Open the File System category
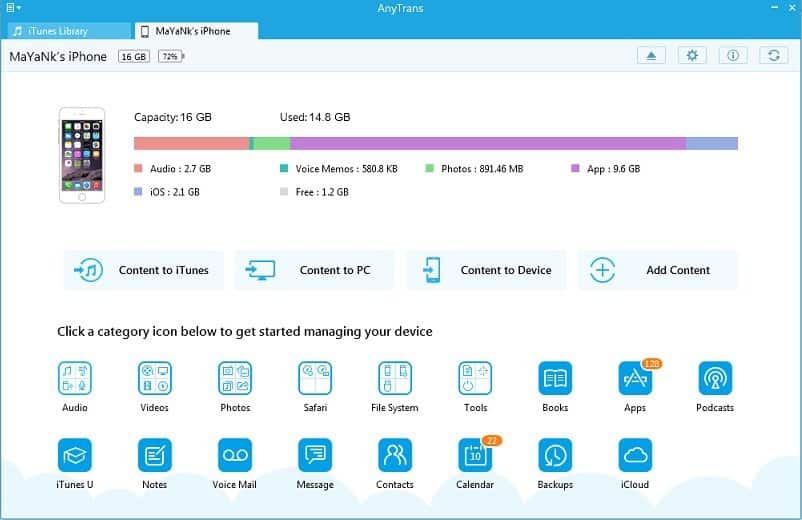The width and height of the screenshot is (802, 520). pos(395,378)
